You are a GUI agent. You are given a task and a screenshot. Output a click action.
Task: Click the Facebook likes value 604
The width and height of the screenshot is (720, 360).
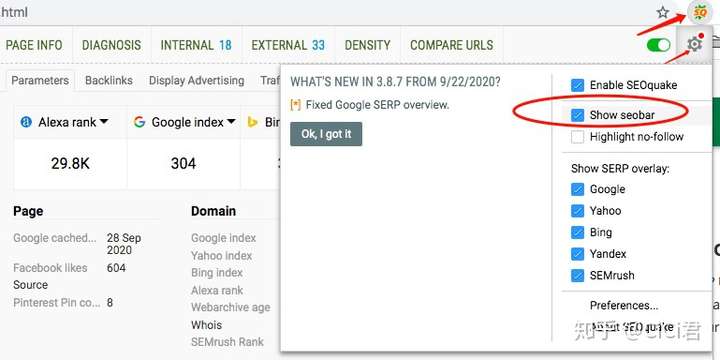116,268
